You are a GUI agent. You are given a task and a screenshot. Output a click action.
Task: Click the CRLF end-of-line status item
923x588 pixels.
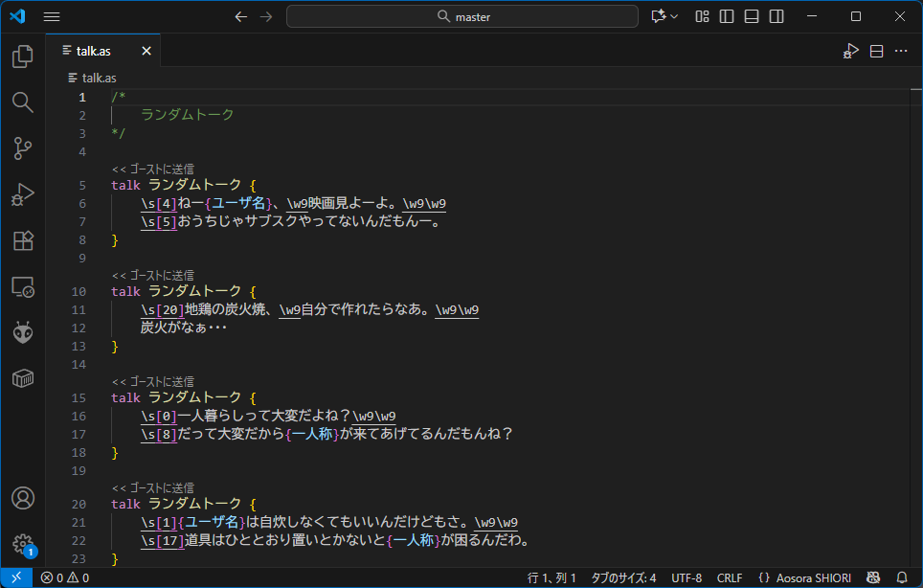(729, 577)
